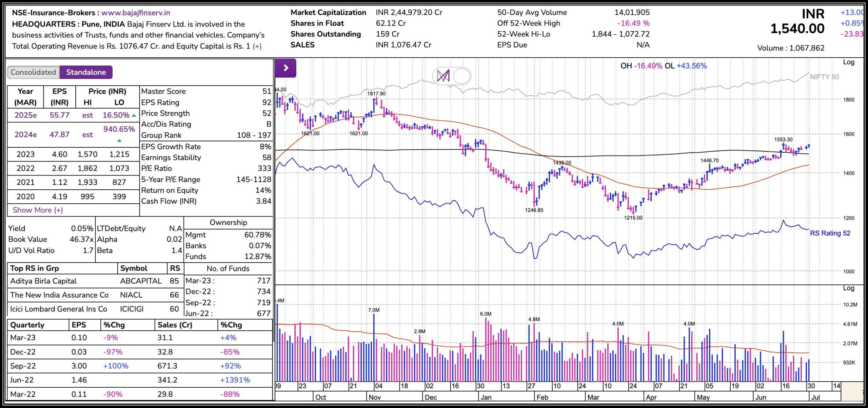Image resolution: width=868 pixels, height=408 pixels.
Task: Click the 5-Year P/E Range row
Action: pos(206,180)
